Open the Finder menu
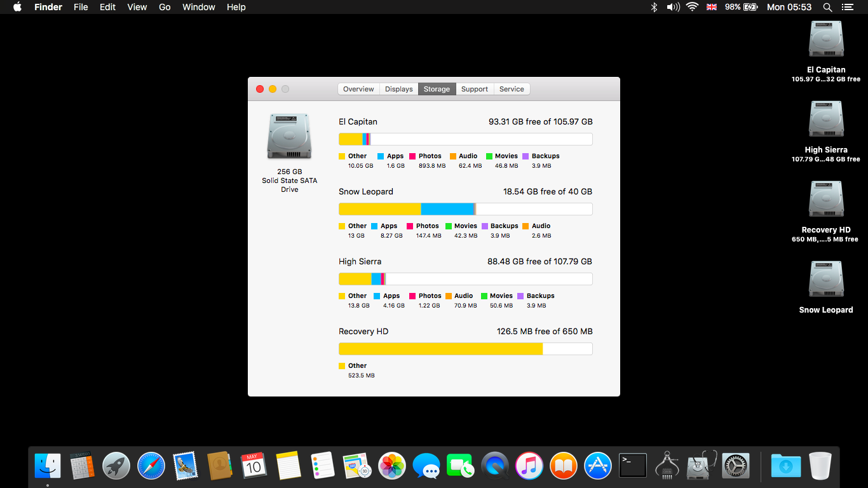The width and height of the screenshot is (868, 488). 48,7
